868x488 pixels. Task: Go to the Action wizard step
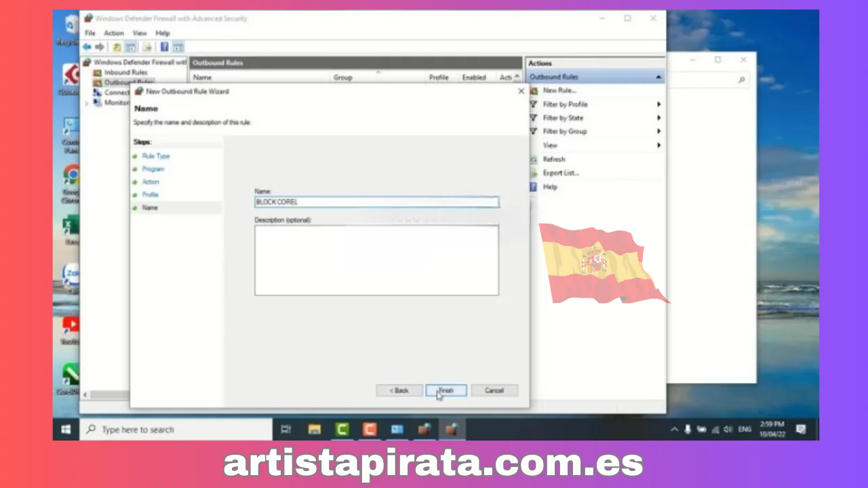(151, 182)
